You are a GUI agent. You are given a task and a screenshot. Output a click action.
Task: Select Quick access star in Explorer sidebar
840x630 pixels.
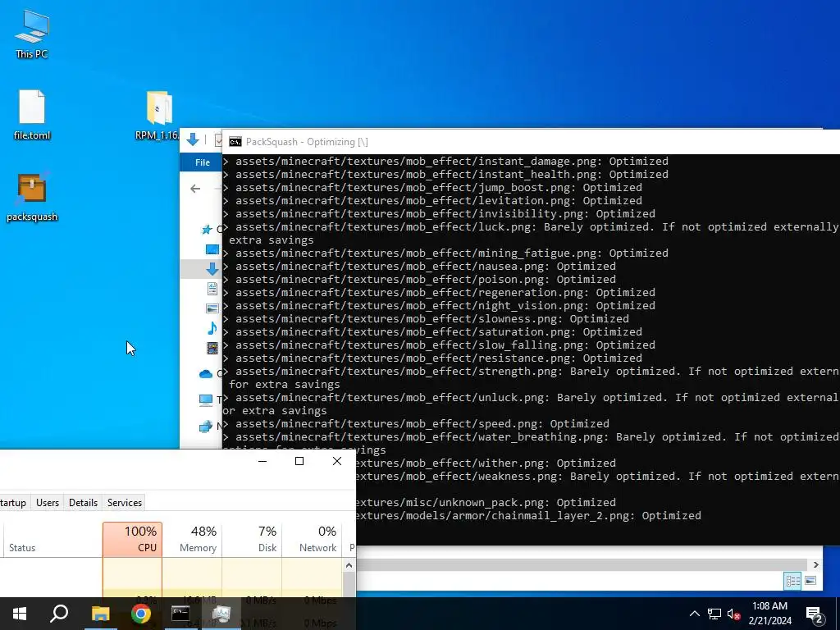click(x=206, y=230)
